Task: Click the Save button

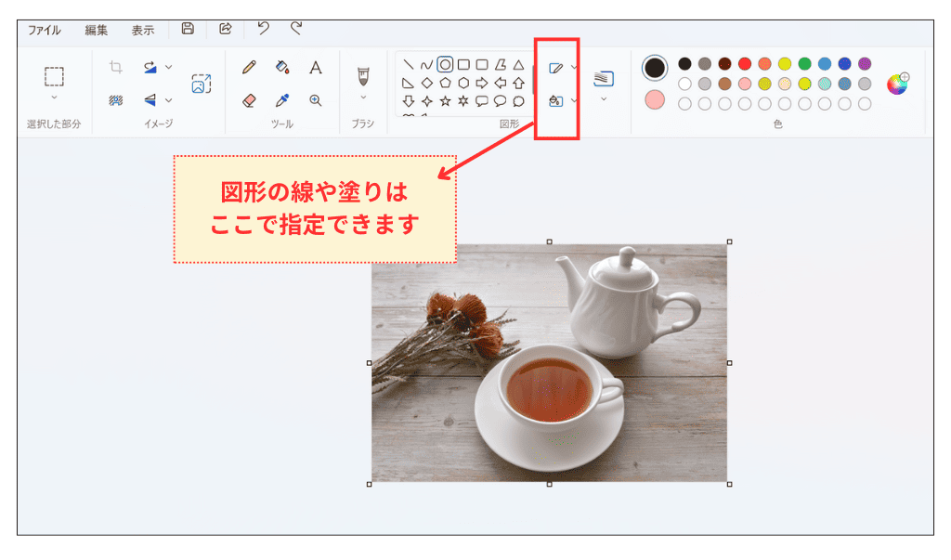Action: point(189,29)
